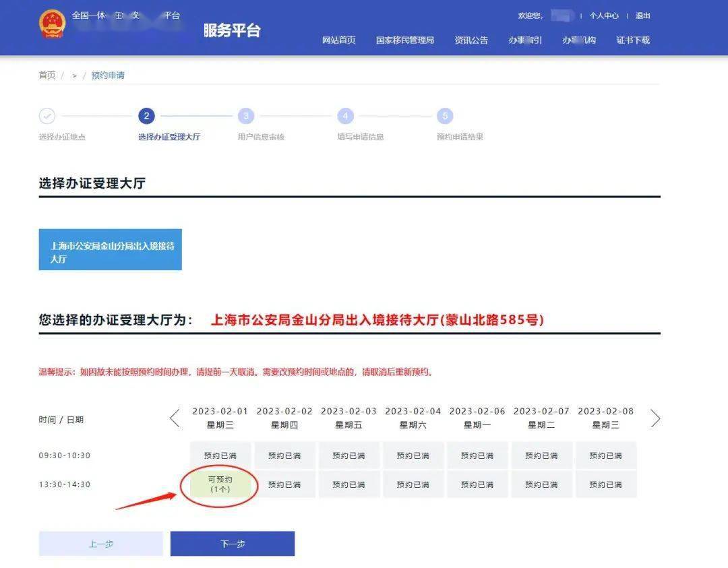Viewport: 728px width, 568px height.
Task: Click the step 3 circle 用户信息审核
Action: coord(246,116)
